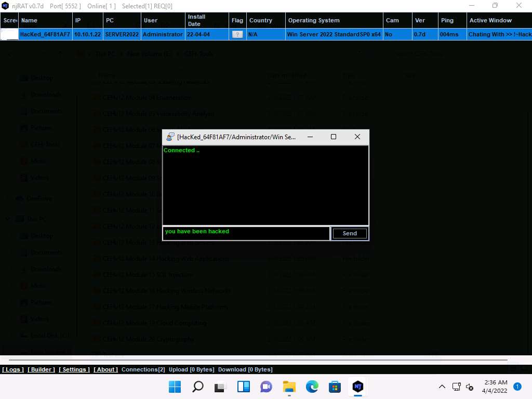Screen dimensions: 532x399
Task: Open Microsoft Store from the taskbar
Action: (335, 387)
